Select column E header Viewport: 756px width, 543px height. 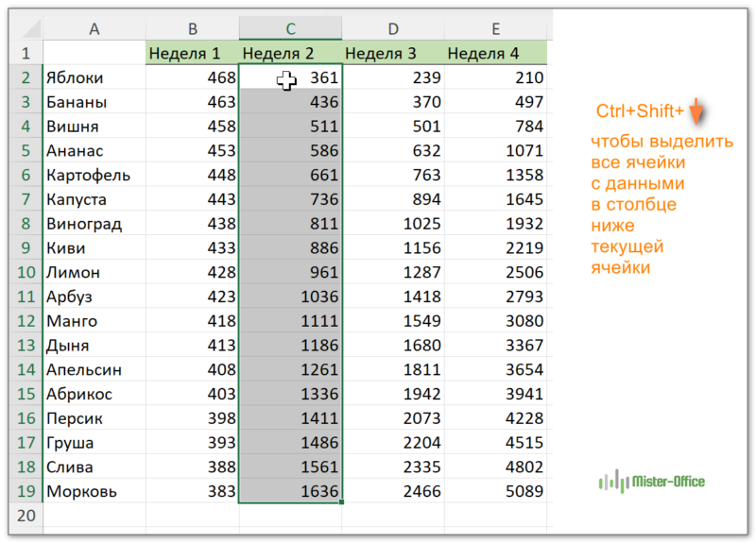tap(494, 29)
